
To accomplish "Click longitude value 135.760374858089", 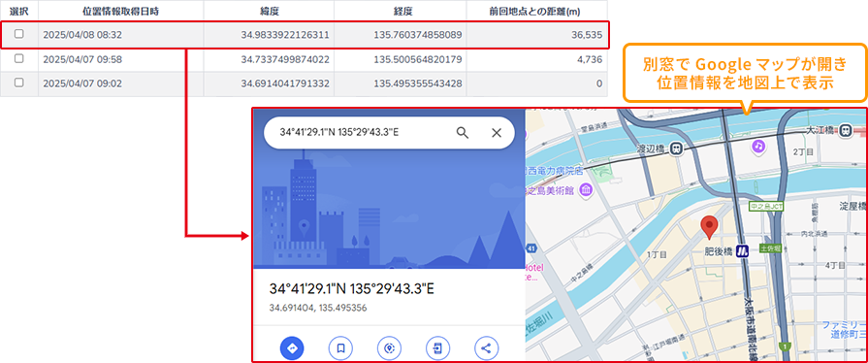I will tap(418, 35).
